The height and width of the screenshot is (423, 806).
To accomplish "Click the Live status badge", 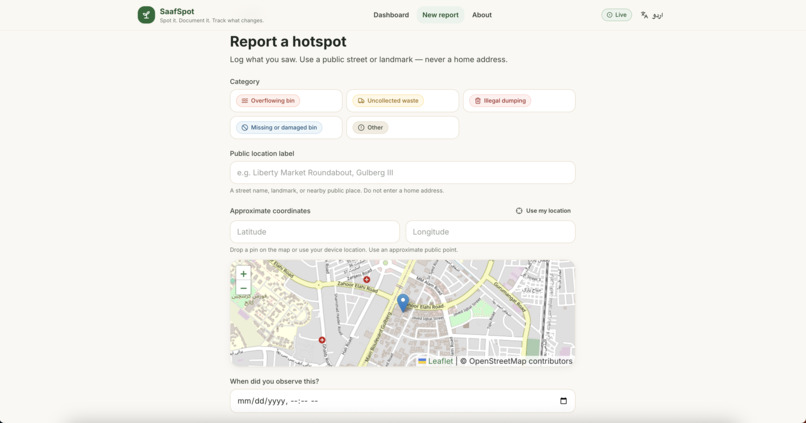I will (x=616, y=15).
